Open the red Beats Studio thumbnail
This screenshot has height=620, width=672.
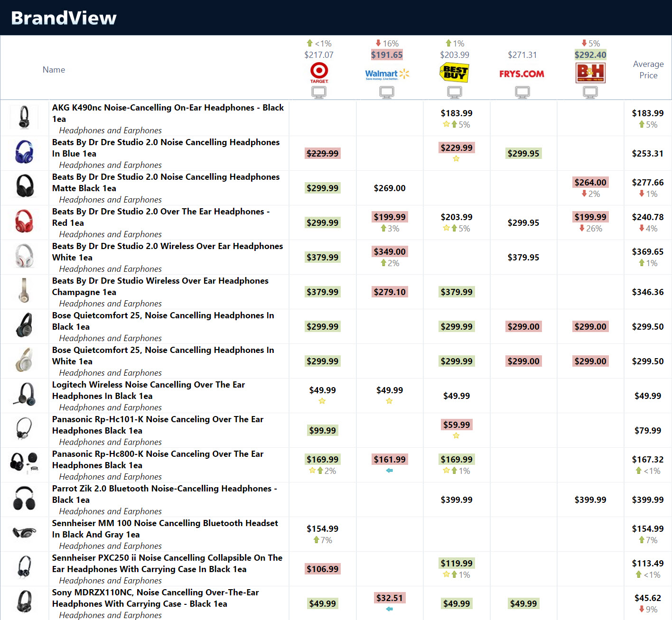[x=24, y=222]
